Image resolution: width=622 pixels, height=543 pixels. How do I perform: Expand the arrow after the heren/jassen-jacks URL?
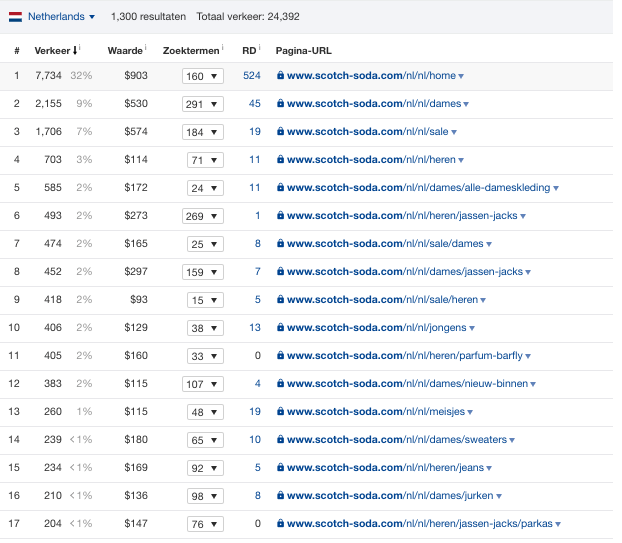point(523,216)
